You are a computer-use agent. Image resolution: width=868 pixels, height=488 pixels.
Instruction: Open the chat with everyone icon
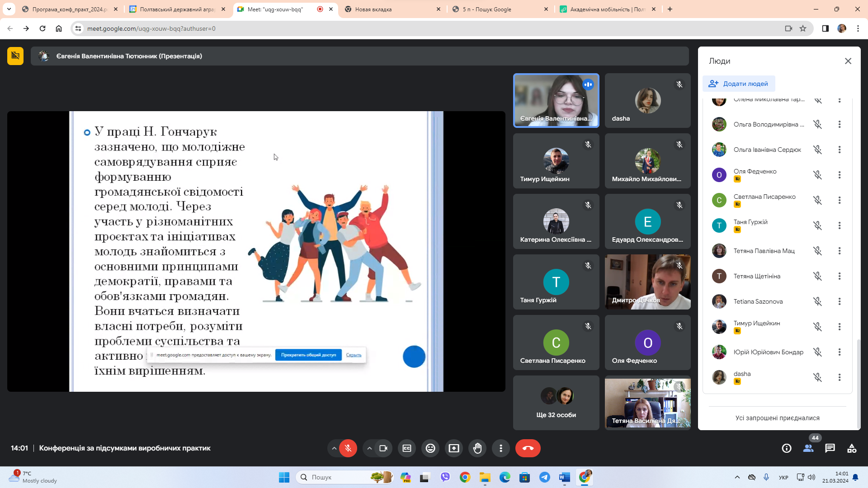point(830,448)
